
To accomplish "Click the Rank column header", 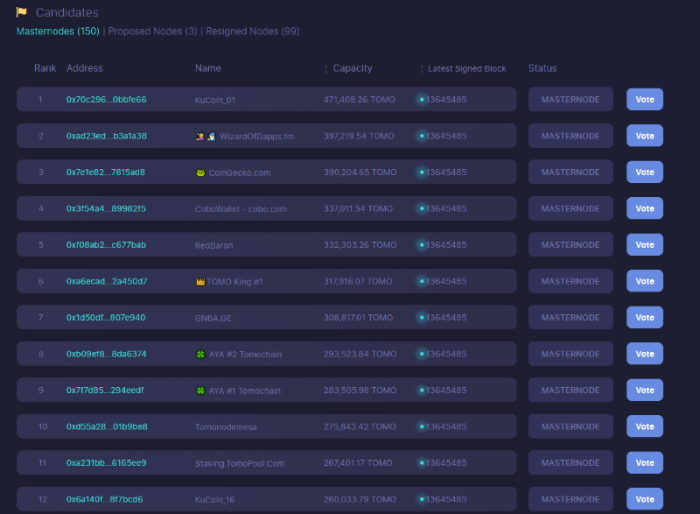I will coord(45,68).
